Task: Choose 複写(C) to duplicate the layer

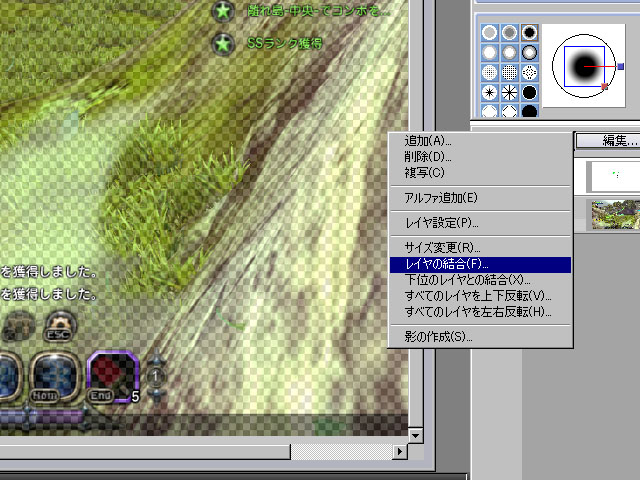Action: pos(480,173)
